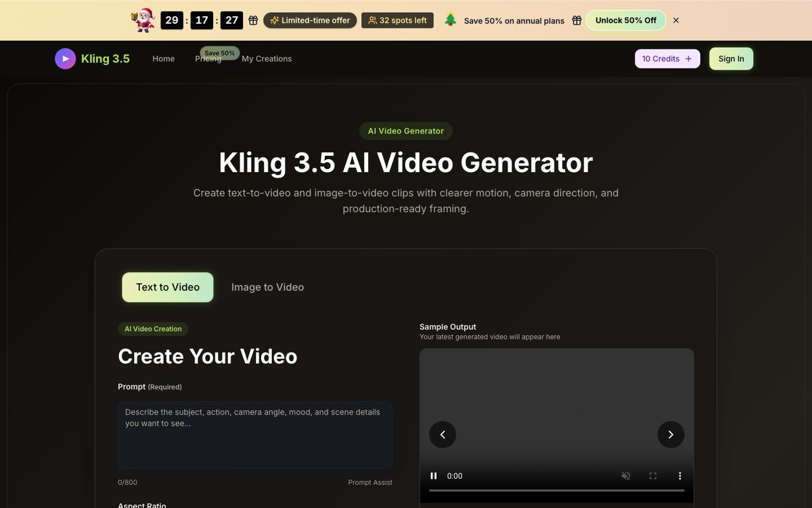Show previous sample video

[443, 434]
